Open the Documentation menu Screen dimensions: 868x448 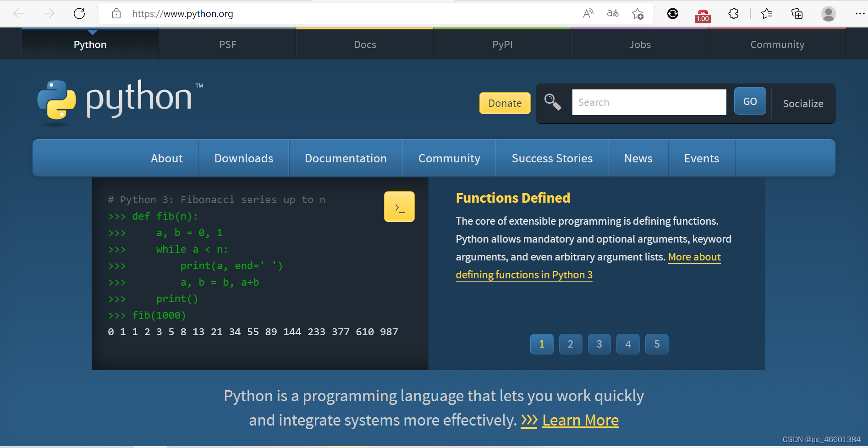tap(346, 158)
